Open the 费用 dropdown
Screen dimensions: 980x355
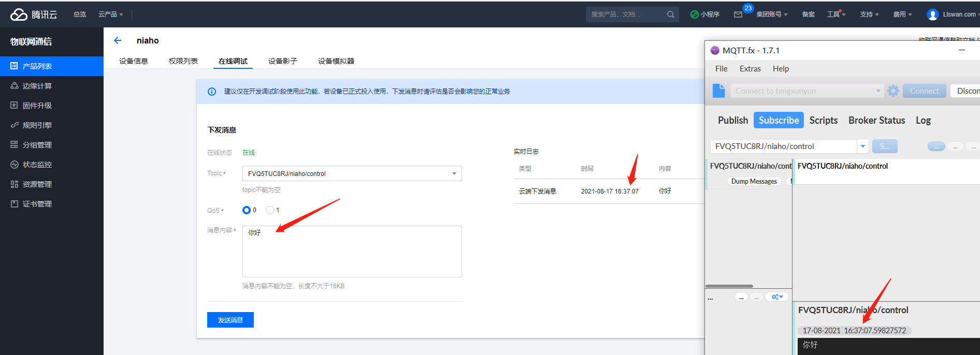point(902,14)
